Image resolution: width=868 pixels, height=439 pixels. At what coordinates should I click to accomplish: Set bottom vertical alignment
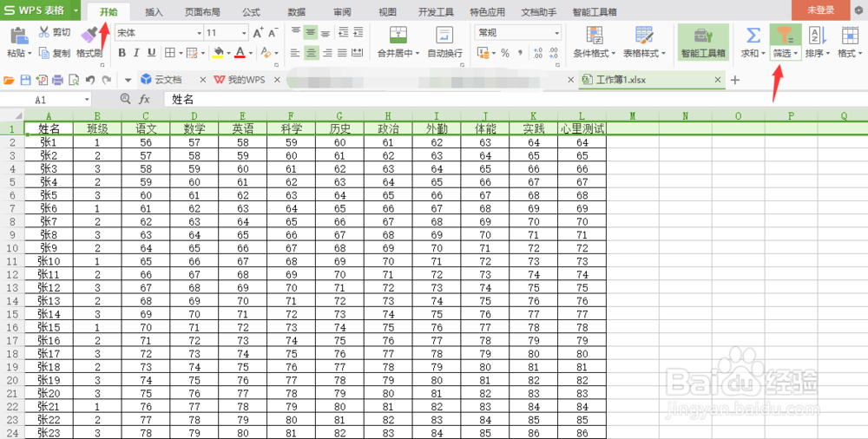point(326,33)
